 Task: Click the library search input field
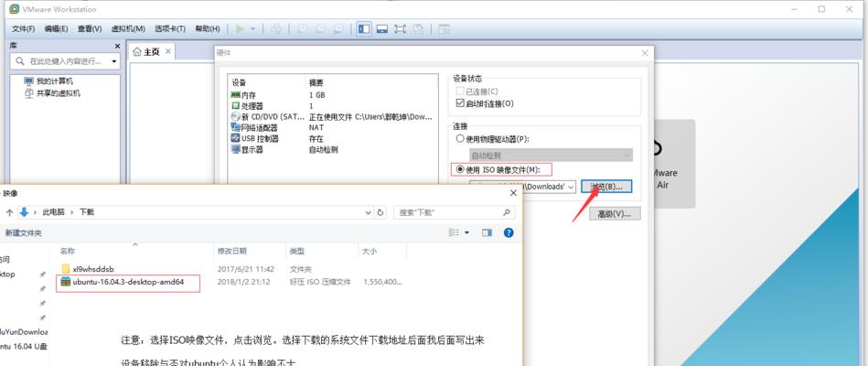coord(65,61)
